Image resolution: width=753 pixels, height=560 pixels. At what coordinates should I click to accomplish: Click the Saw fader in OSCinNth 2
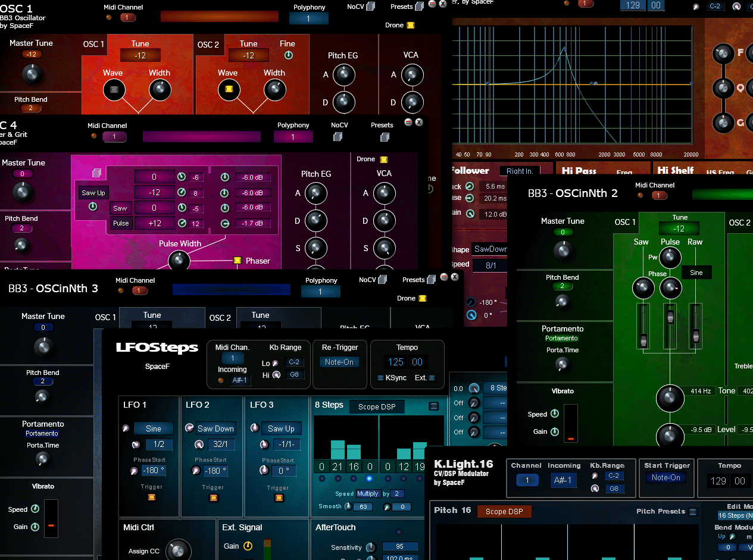pyautogui.click(x=643, y=326)
